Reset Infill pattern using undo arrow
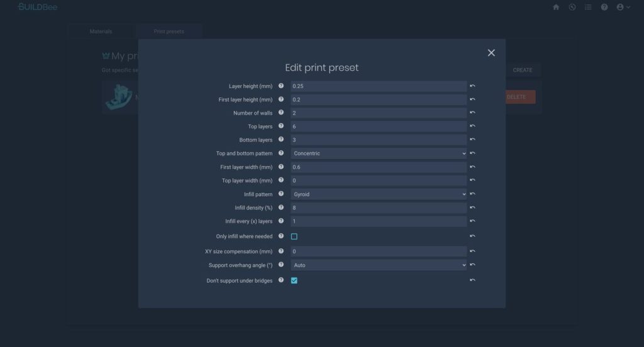This screenshot has width=644, height=347. point(472,195)
